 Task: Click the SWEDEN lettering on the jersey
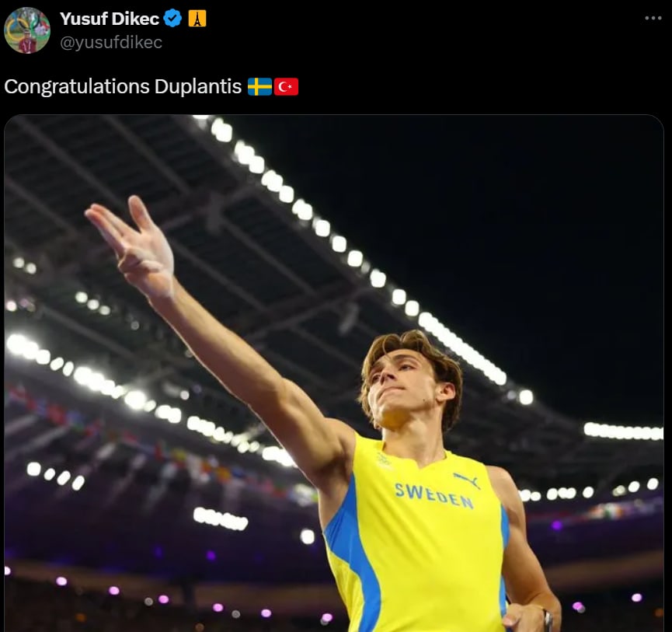coord(433,495)
